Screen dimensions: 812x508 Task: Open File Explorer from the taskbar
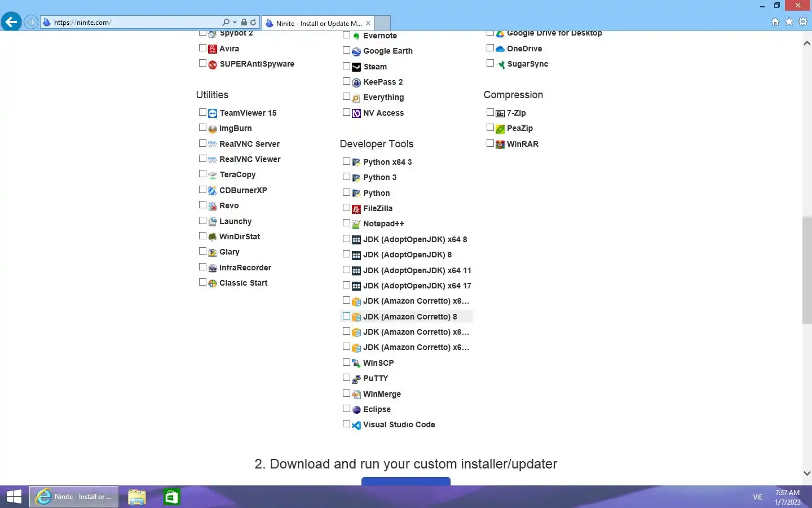(137, 497)
